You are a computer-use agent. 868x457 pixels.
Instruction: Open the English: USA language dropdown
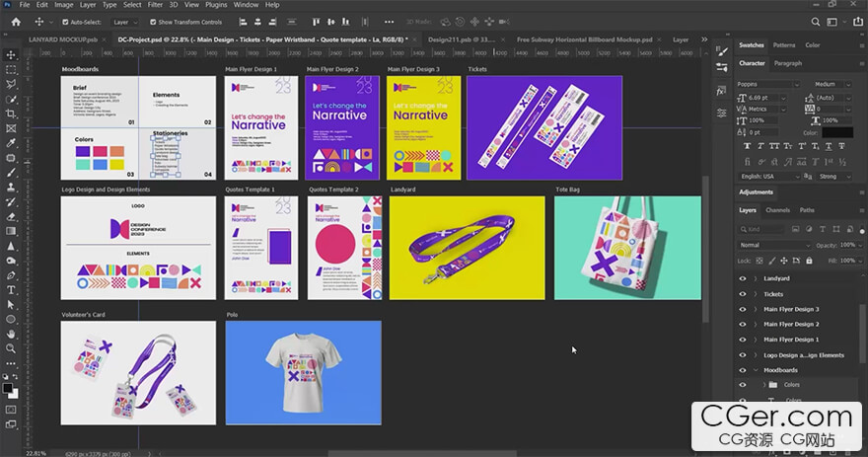click(768, 176)
